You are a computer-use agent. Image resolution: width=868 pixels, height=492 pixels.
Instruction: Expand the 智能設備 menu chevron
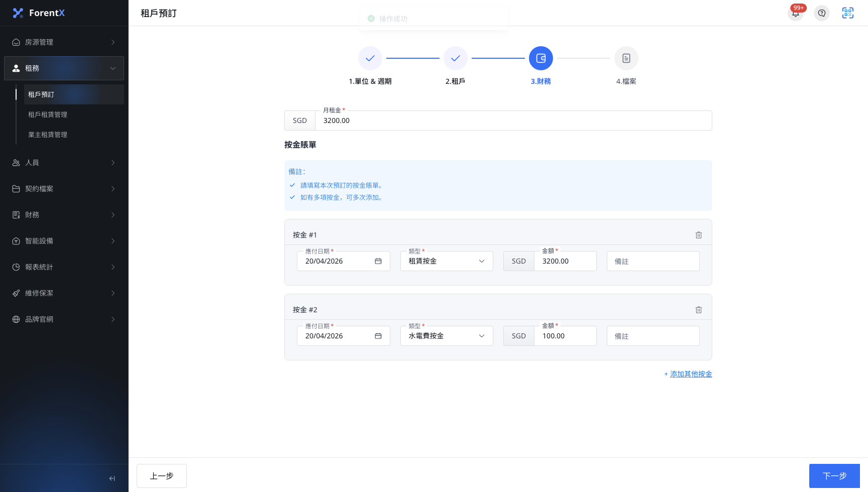coord(113,241)
